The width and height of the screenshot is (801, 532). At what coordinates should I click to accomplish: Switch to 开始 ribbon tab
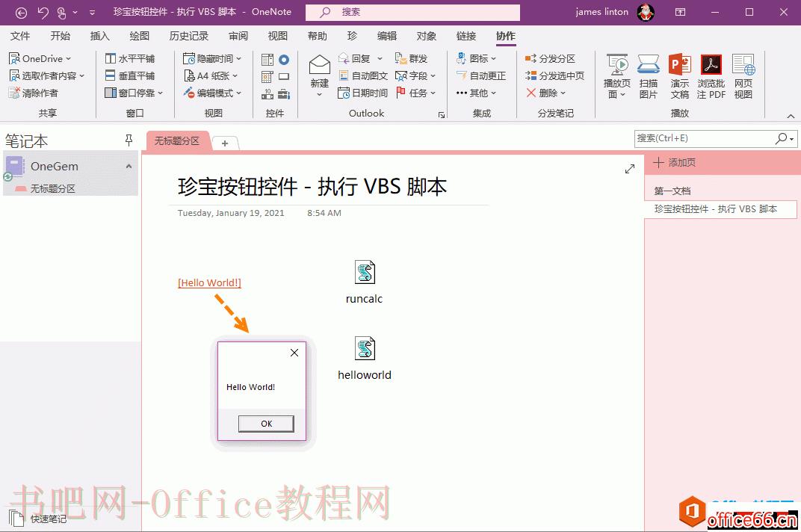point(61,36)
